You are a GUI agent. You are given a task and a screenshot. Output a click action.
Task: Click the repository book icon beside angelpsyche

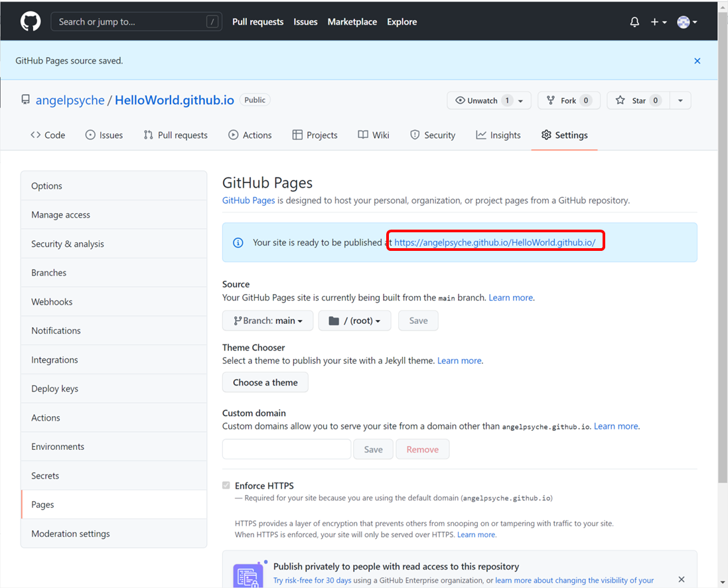[x=25, y=100]
